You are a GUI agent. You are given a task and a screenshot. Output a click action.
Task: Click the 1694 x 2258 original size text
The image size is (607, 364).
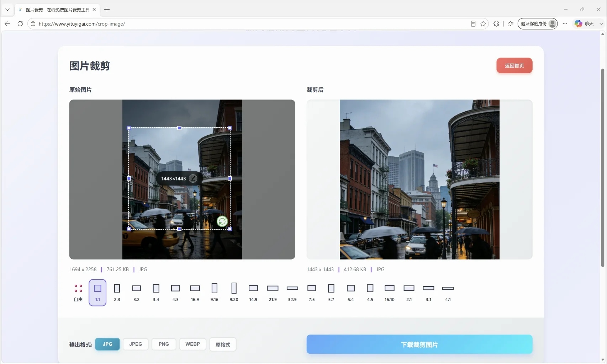[83, 269]
